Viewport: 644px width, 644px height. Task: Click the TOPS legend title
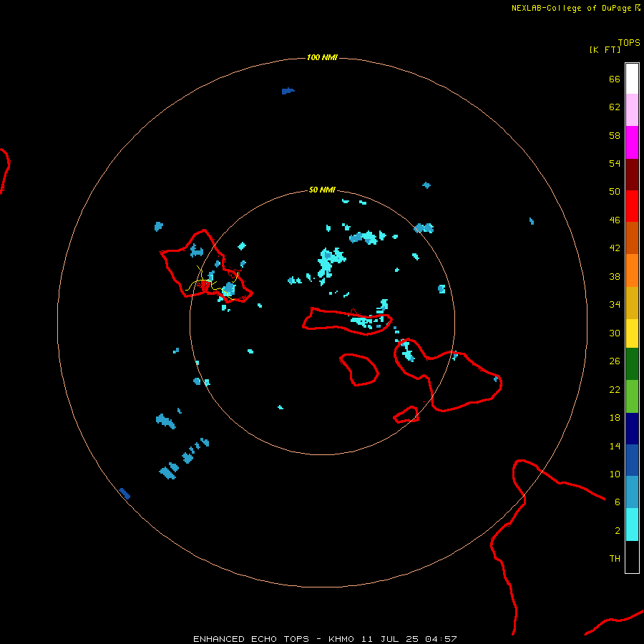click(629, 43)
